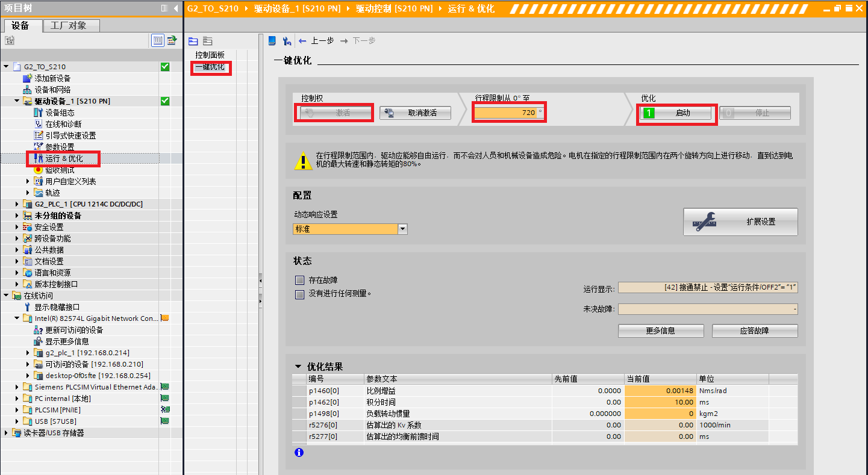
Task: Click the wrench tool icon beside 上一步
Action: tap(287, 41)
